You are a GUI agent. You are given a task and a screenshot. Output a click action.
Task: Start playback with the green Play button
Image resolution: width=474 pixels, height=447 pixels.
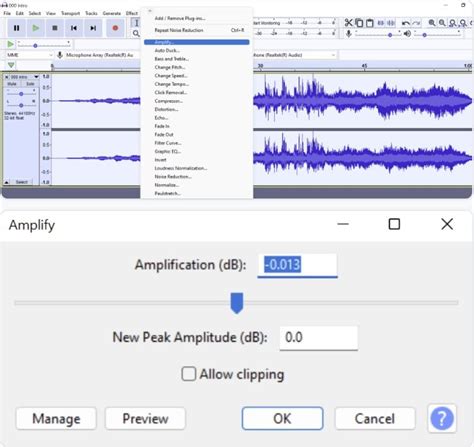[x=36, y=28]
